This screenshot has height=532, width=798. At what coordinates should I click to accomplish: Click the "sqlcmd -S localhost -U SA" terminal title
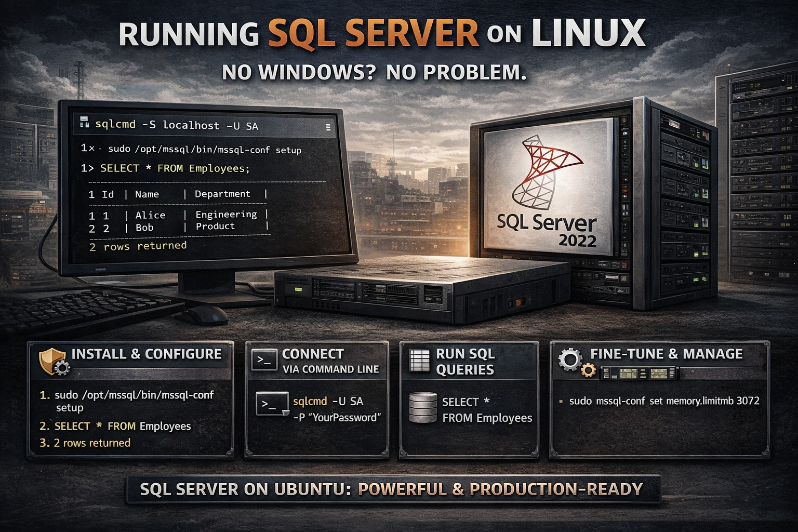[177, 125]
